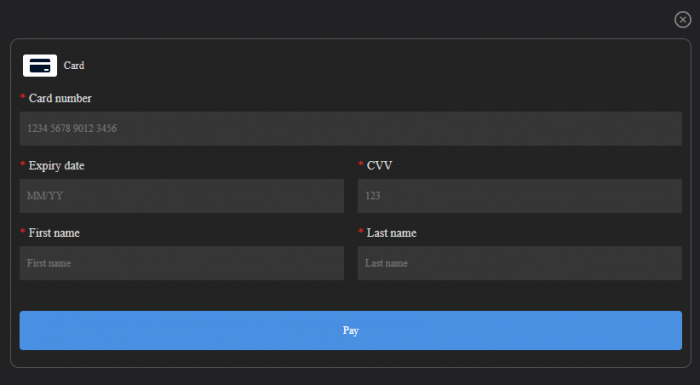
Task: Click the red asterisk beside CVV
Action: point(361,164)
